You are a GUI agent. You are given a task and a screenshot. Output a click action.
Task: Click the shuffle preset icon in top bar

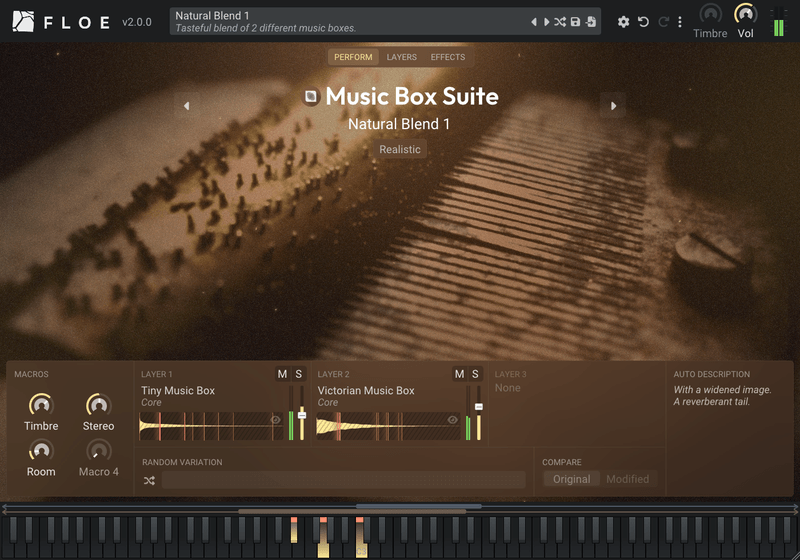click(x=560, y=22)
